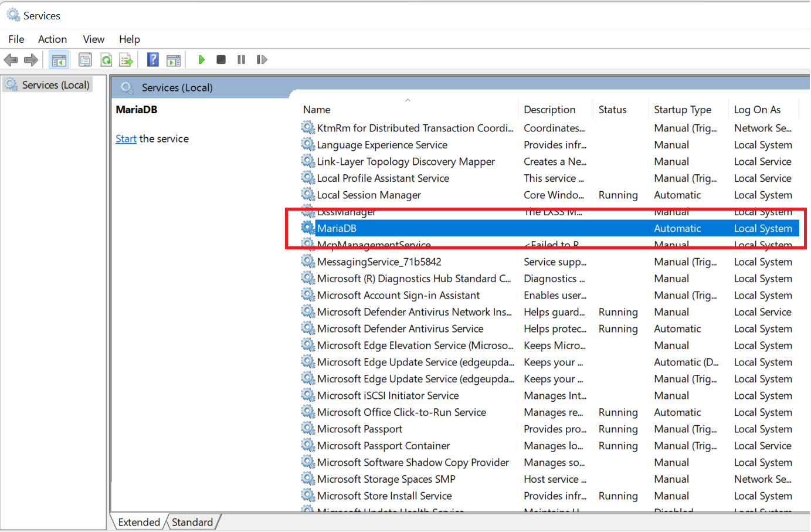
Task: Switch to the Standard tab
Action: [x=192, y=522]
